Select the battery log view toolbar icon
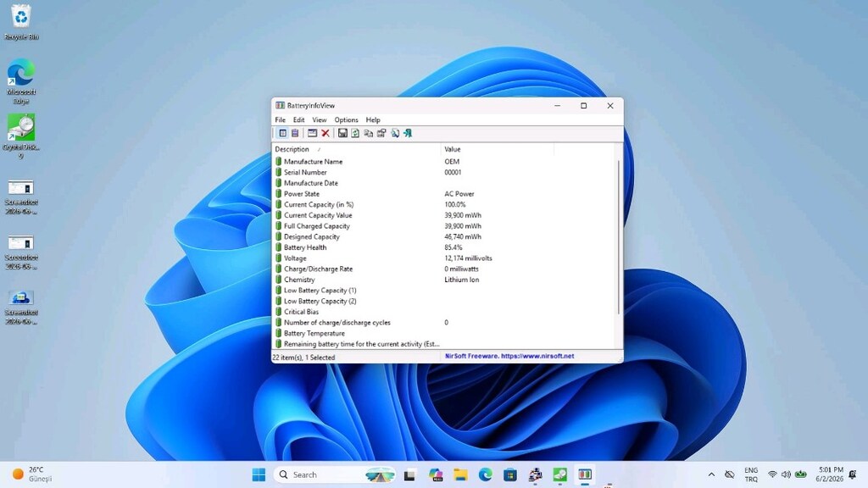Image resolution: width=868 pixels, height=488 pixels. [295, 133]
